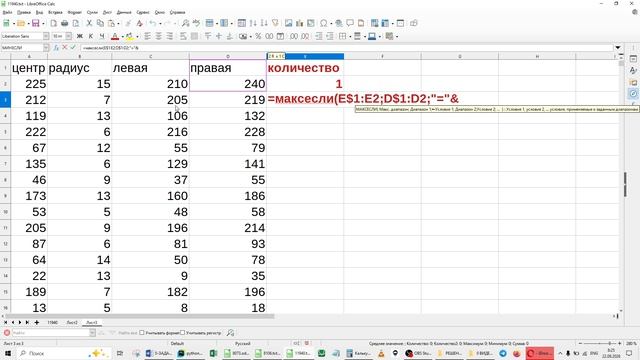Click the find text input field

50,333
